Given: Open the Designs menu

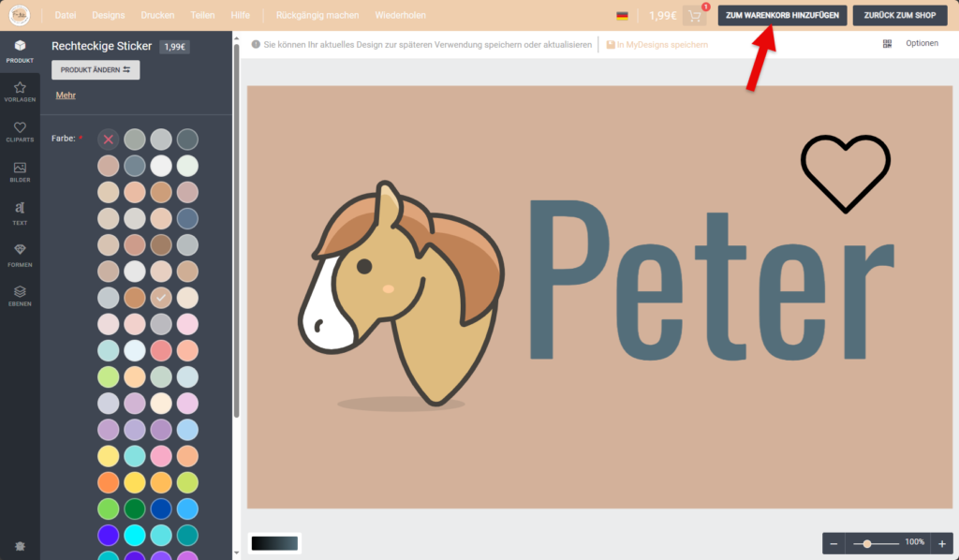Looking at the screenshot, I should point(109,16).
